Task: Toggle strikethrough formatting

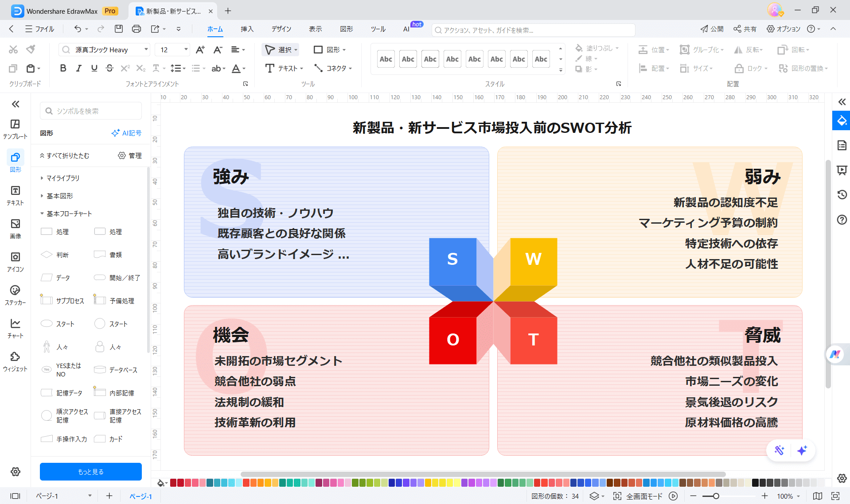Action: tap(109, 68)
